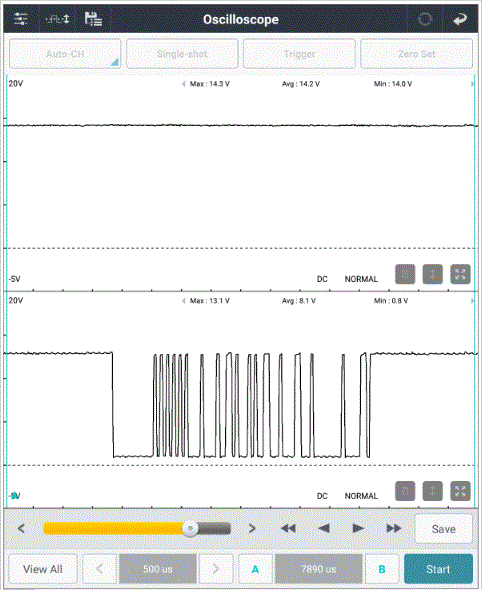
Task: Click the fast-forward playback button
Action: pyautogui.click(x=394, y=528)
